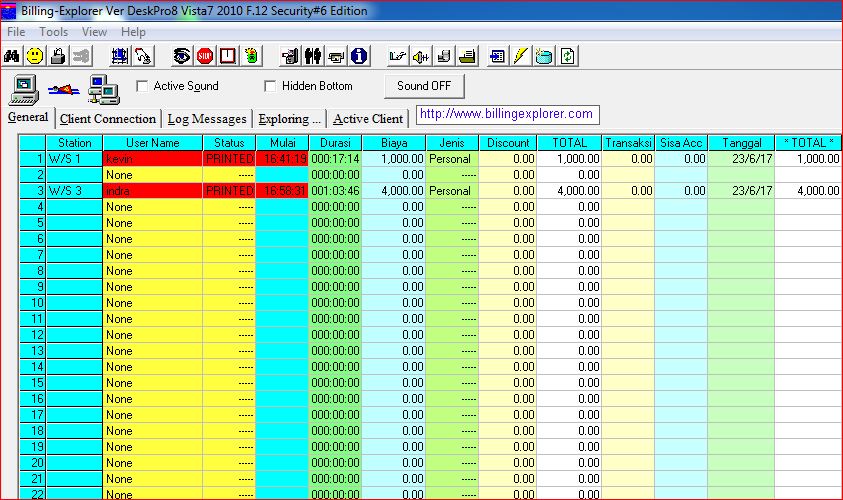Click the cyan cylinder database icon
Image resolution: width=843 pixels, height=500 pixels.
(x=544, y=56)
